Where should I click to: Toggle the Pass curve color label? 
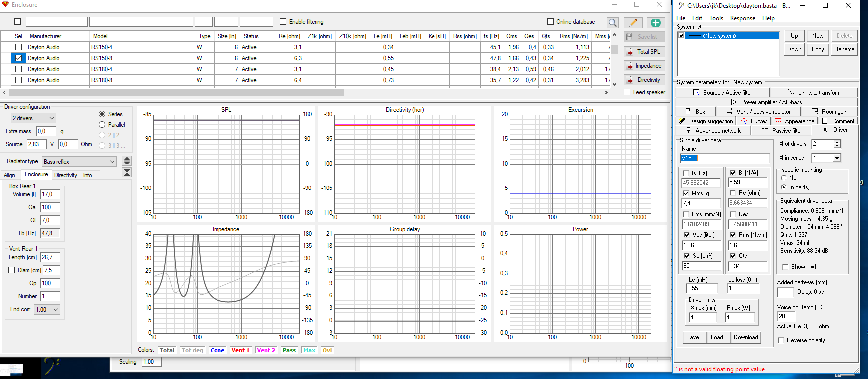[x=289, y=350]
